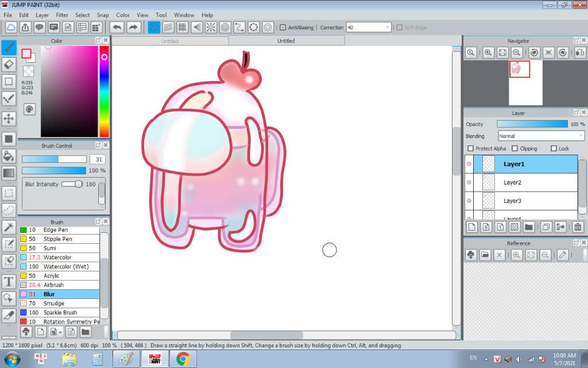The image size is (588, 368).
Task: Select the Bucket fill tool
Action: pyautogui.click(x=9, y=156)
